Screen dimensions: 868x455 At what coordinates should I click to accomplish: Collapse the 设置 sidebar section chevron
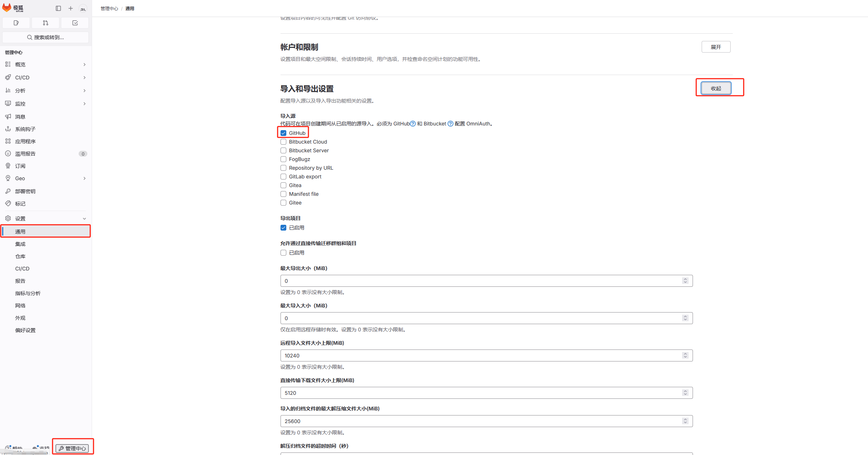pyautogui.click(x=84, y=218)
